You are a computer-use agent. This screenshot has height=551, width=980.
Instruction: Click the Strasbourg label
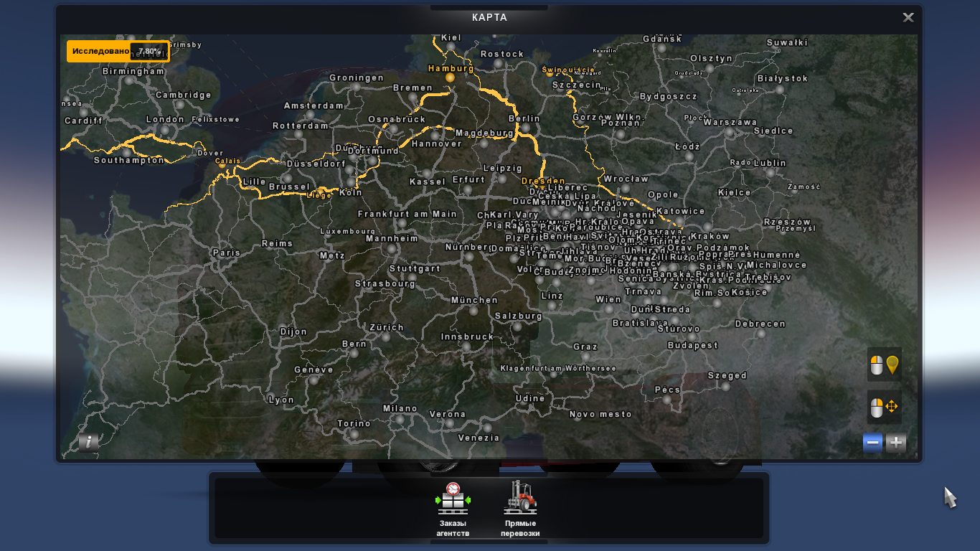pyautogui.click(x=385, y=283)
